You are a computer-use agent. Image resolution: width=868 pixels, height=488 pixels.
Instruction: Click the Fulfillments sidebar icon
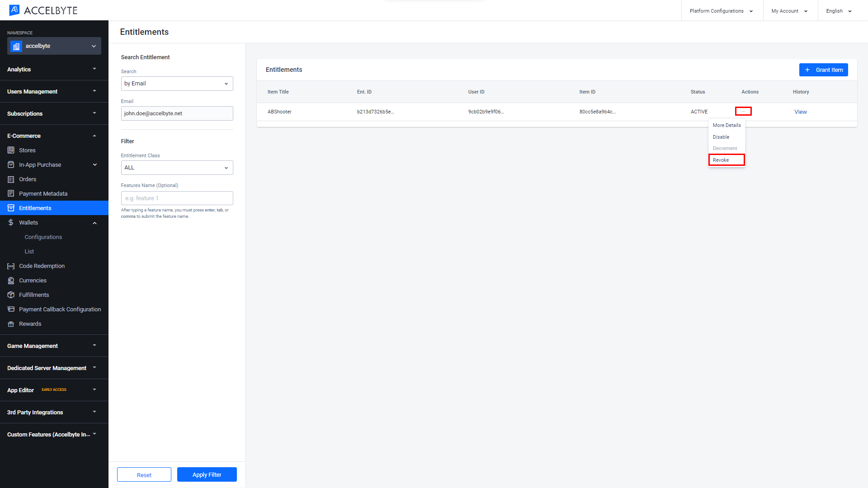[11, 294]
